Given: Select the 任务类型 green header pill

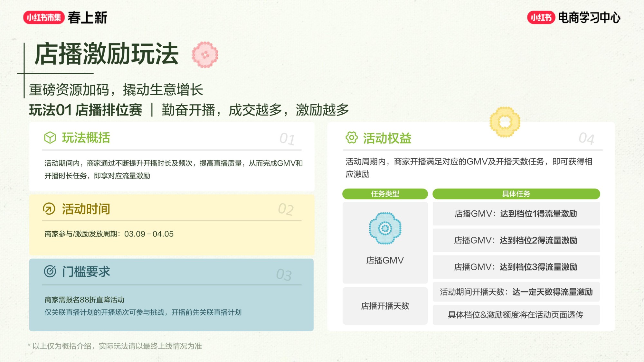Looking at the screenshot, I should coord(385,194).
